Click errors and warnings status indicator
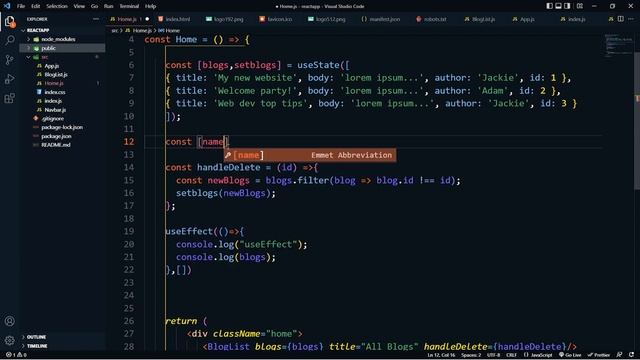The width and height of the screenshot is (640, 360). (x=16, y=355)
